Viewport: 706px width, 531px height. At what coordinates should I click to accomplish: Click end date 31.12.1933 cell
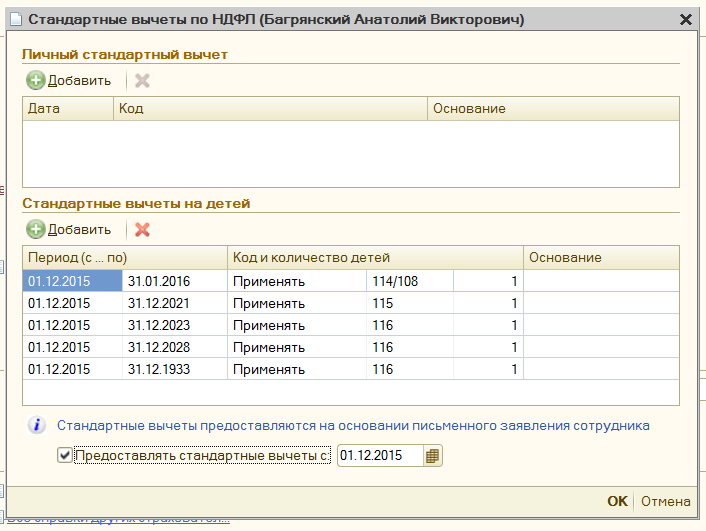(x=174, y=369)
